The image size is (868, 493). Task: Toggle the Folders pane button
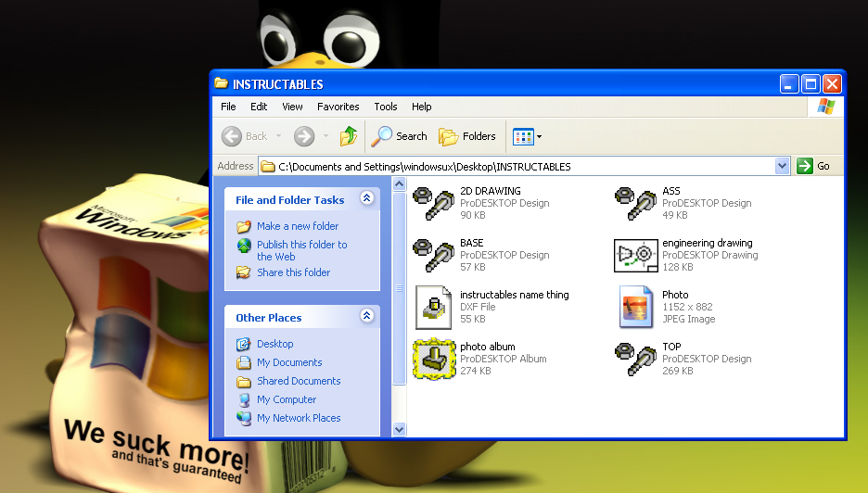(x=467, y=136)
